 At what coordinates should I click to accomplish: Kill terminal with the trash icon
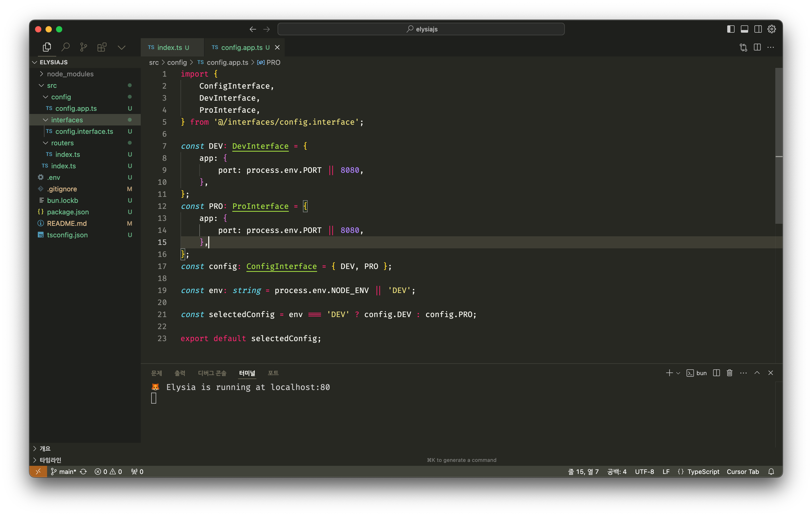[x=729, y=373]
